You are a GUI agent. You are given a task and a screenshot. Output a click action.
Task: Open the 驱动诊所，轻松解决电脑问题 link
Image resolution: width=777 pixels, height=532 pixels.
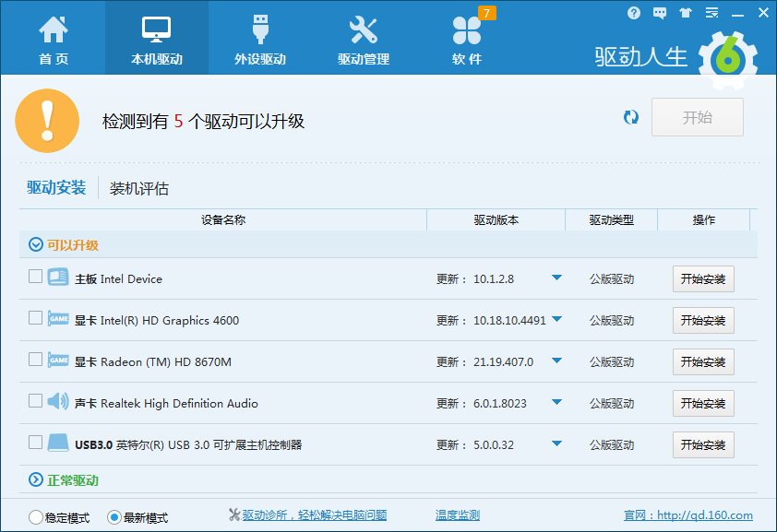coord(315,515)
